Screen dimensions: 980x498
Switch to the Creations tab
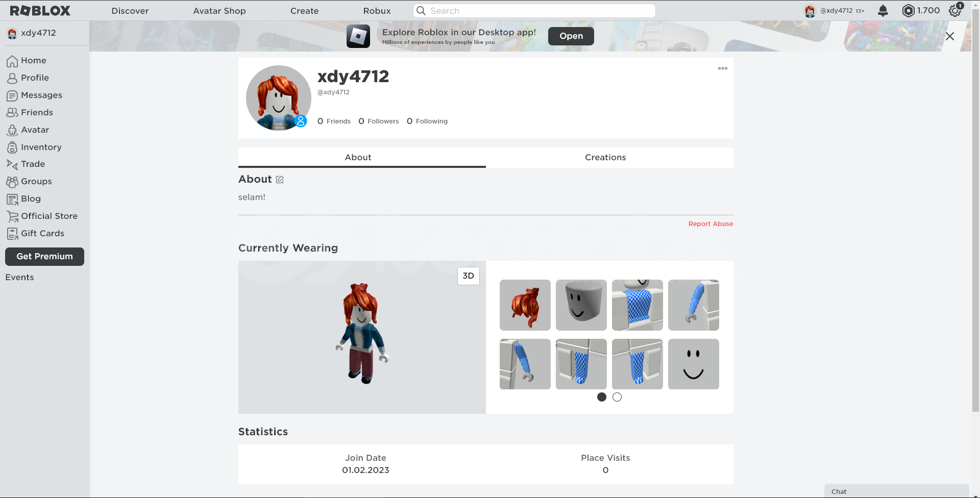click(609, 157)
